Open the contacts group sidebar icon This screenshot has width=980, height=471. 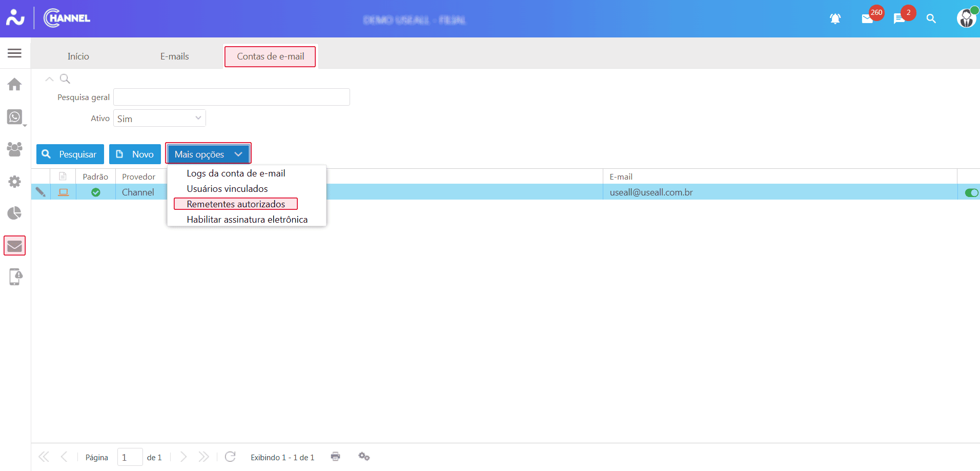click(14, 149)
